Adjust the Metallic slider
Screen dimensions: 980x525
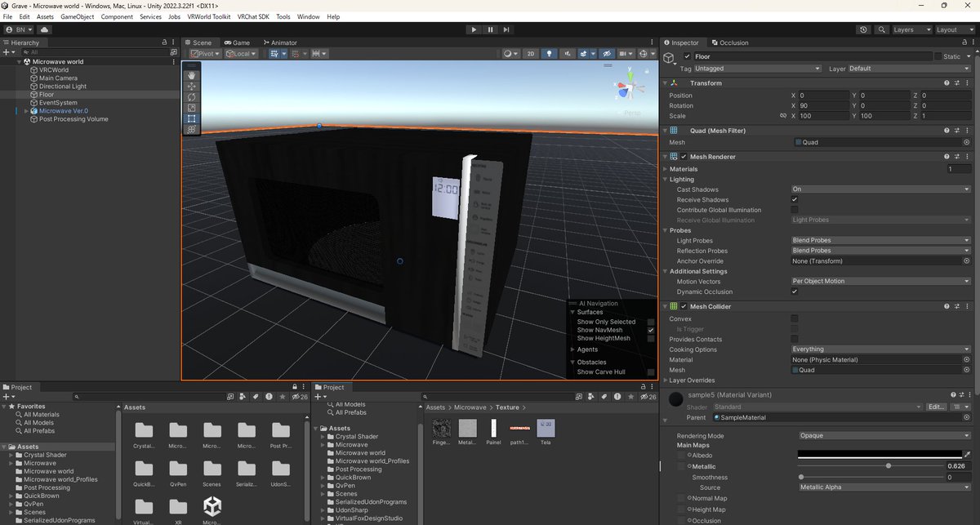889,465
